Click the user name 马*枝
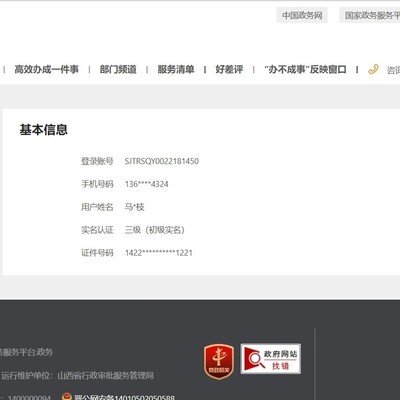Screen dimensions: 400x400 [x=135, y=207]
